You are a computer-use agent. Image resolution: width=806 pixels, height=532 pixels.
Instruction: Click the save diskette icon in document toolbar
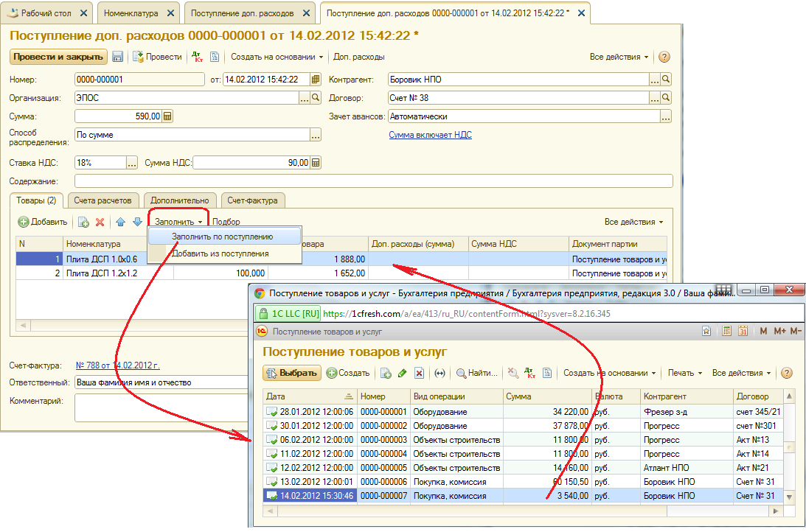click(118, 57)
